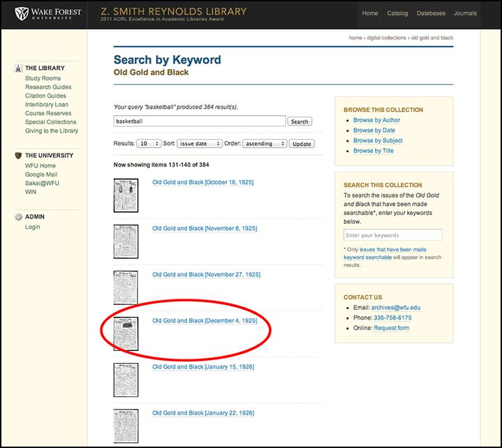The height and width of the screenshot is (448, 502).
Task: Open Google Mail sidebar link
Action: (41, 174)
